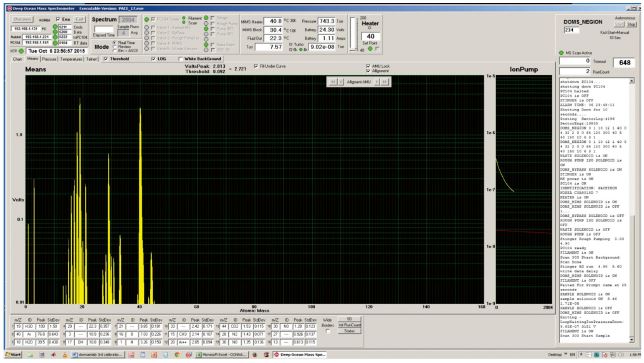
Task: Step alignment AMU one step right
Action: pos(377,82)
